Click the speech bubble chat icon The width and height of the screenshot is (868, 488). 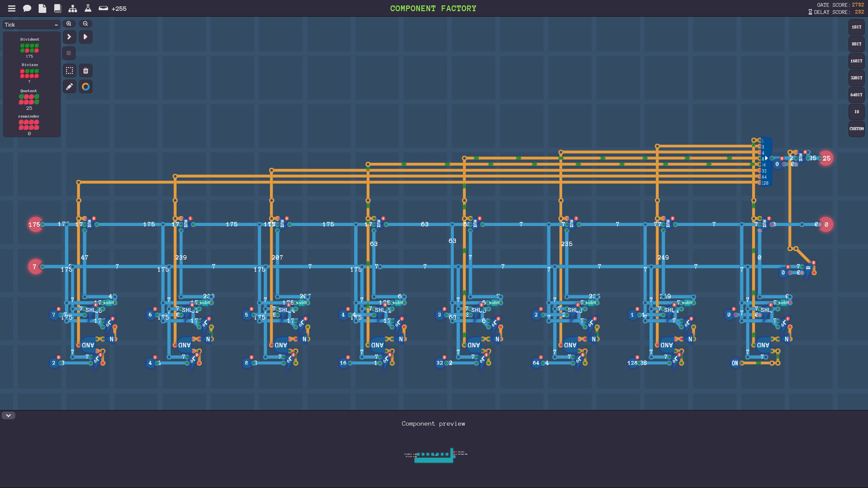pos(27,8)
